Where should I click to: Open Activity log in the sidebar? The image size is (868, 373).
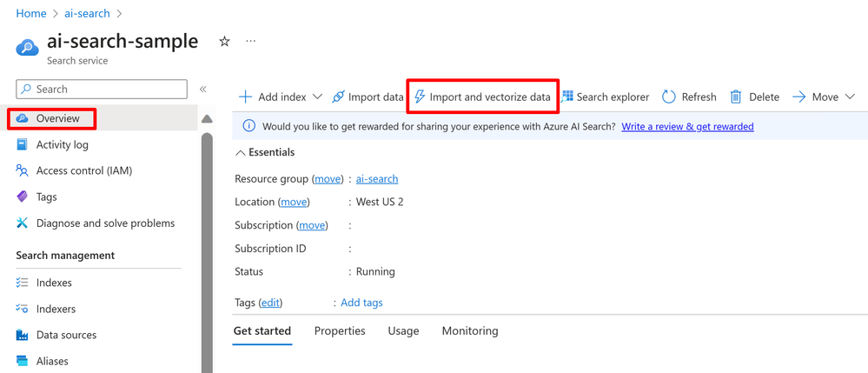(x=62, y=144)
